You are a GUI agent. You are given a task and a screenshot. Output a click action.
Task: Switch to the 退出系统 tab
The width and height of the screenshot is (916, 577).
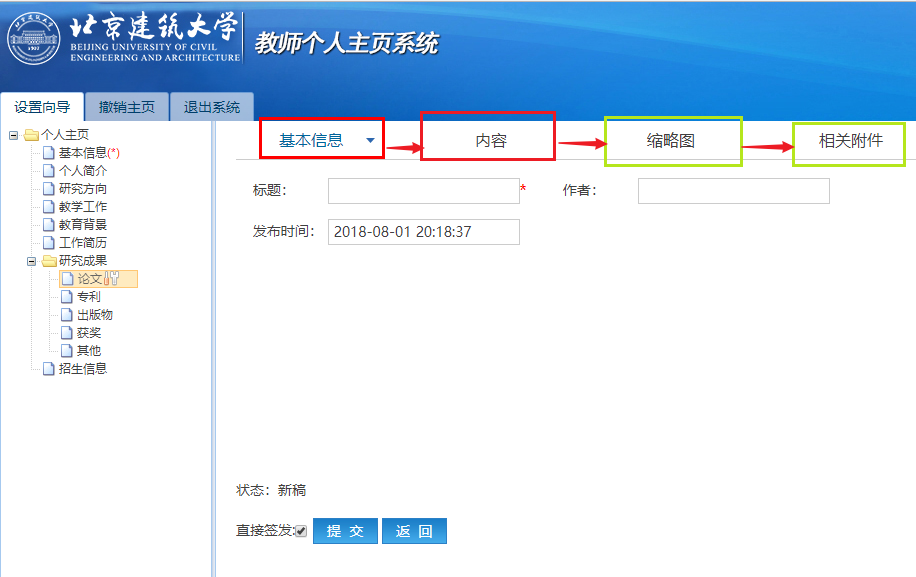pos(211,107)
